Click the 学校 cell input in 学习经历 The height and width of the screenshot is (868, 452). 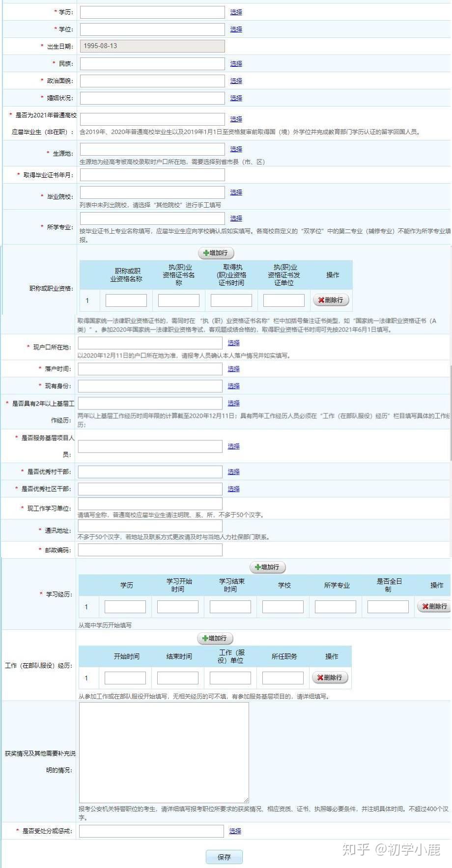point(283,607)
